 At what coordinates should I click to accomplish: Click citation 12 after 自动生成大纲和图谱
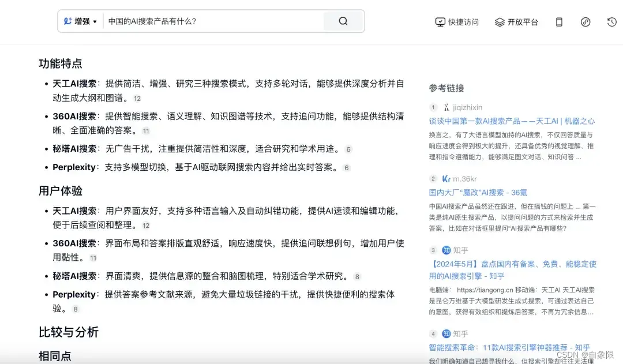point(137,99)
